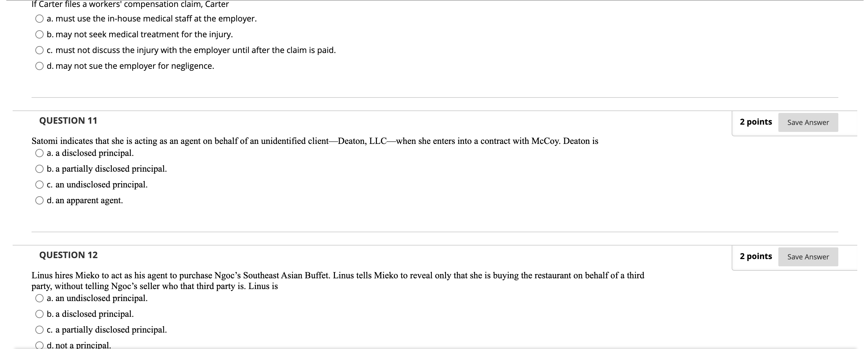The height and width of the screenshot is (349, 868).
Task: Click the 2 points label beside Question 11
Action: coord(756,121)
